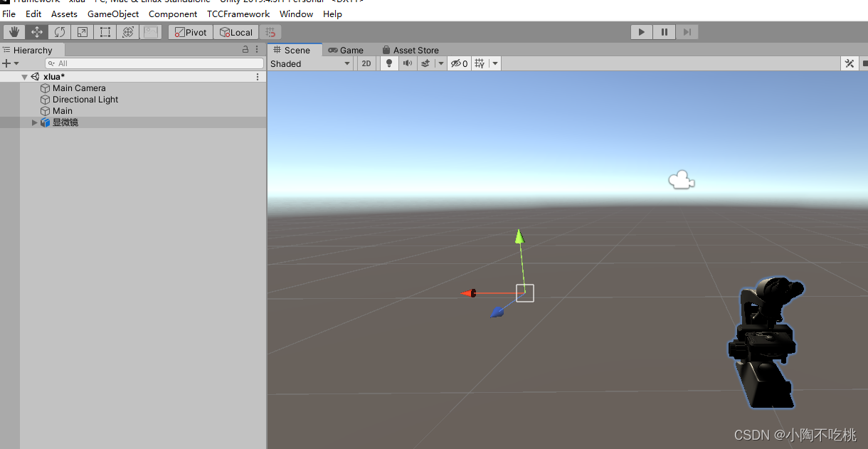Open the Editor tools settings icon
Image resolution: width=868 pixels, height=449 pixels.
coord(850,63)
